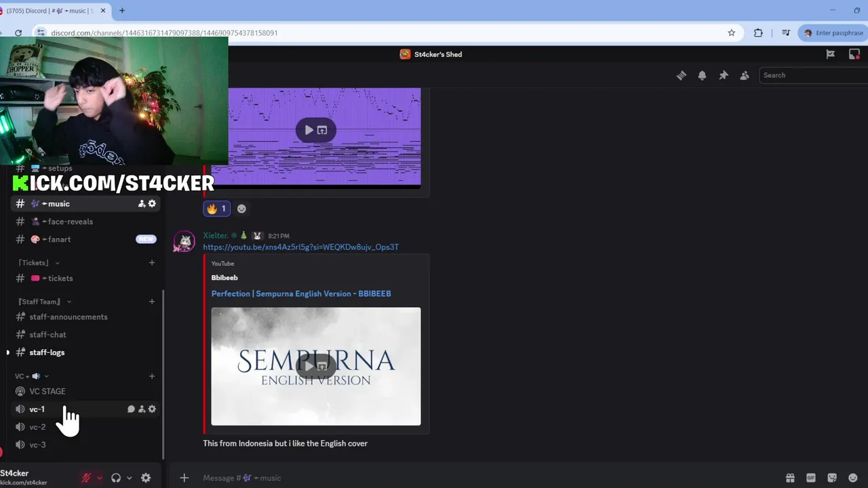This screenshot has width=868, height=488.
Task: Open the flag icon in Discord title bar
Action: point(831,54)
